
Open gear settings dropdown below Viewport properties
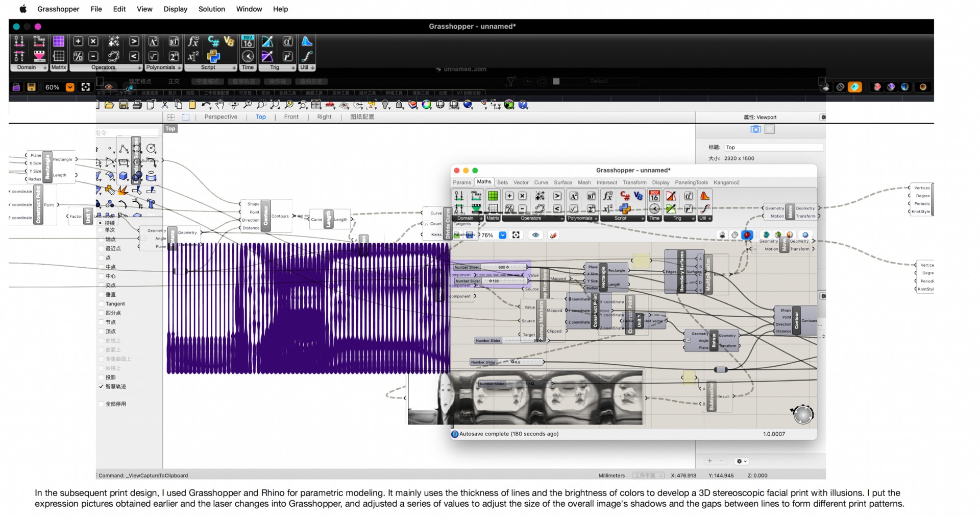741,461
